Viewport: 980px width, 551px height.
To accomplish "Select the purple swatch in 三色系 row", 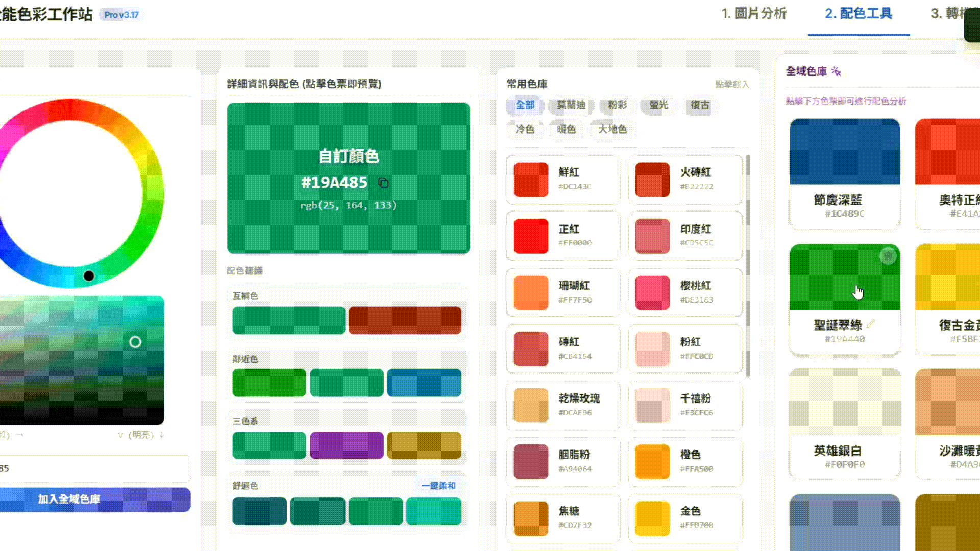I will 347,445.
